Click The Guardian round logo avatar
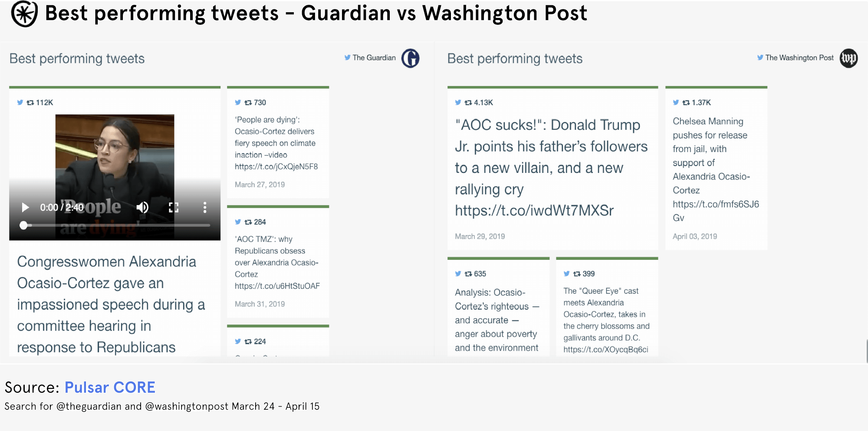868x431 pixels. tap(410, 58)
